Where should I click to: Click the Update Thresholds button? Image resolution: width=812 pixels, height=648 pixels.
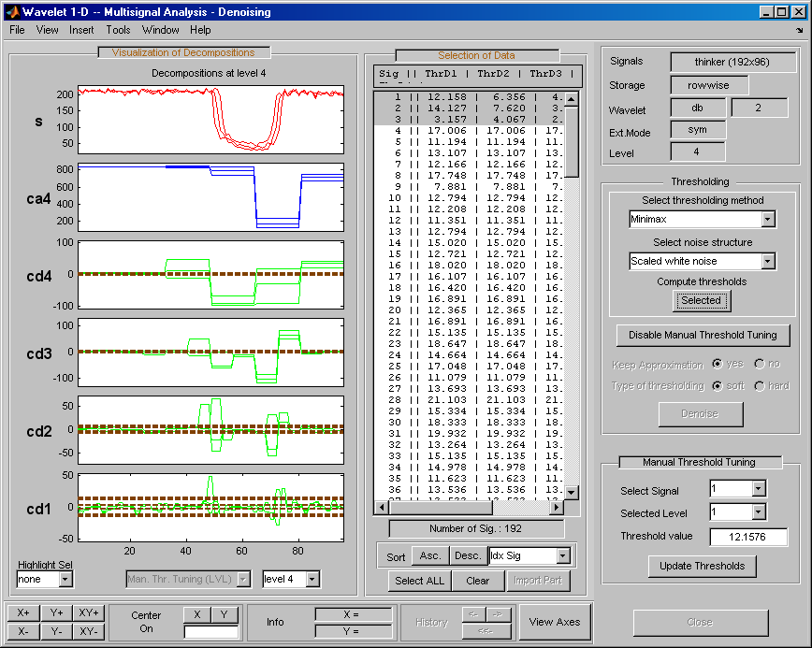[702, 566]
